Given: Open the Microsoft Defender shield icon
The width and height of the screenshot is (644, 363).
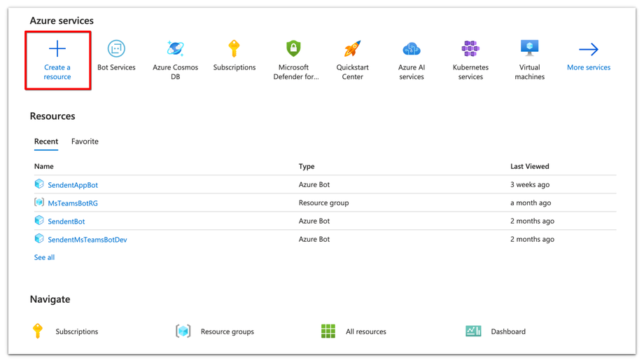Looking at the screenshot, I should (293, 48).
